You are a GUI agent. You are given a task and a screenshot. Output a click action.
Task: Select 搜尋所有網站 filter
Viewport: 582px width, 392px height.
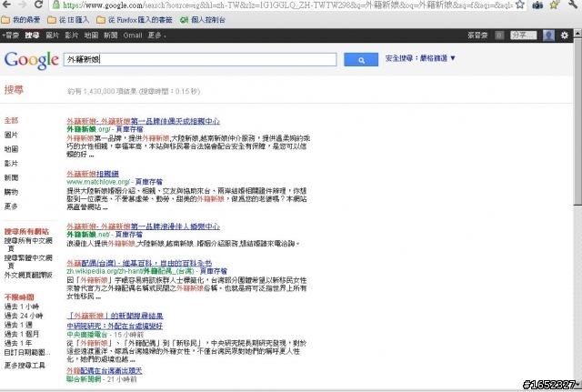(26, 231)
